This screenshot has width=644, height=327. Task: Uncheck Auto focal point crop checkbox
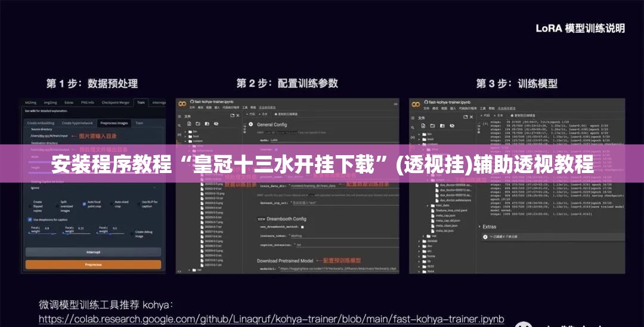84,203
